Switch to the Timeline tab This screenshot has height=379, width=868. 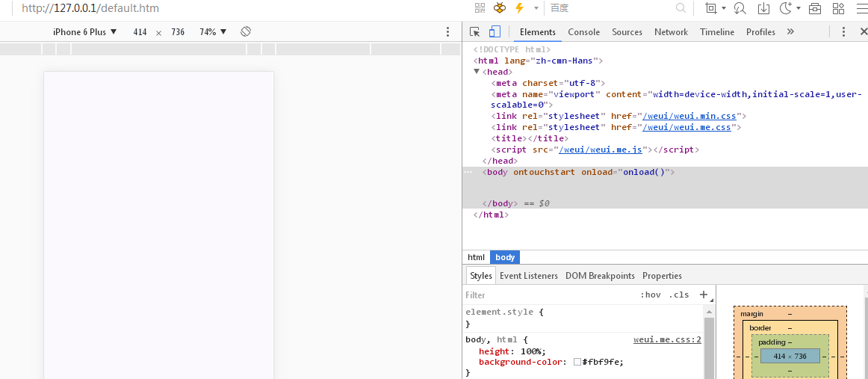[717, 32]
